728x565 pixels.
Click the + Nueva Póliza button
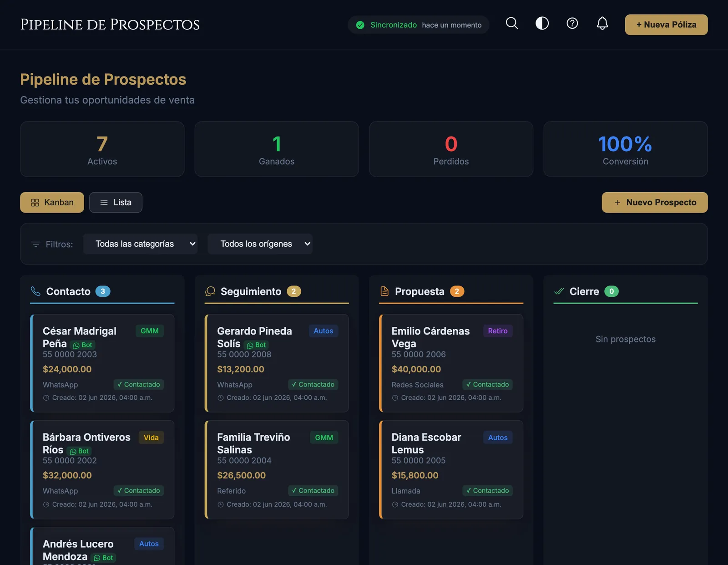click(666, 25)
